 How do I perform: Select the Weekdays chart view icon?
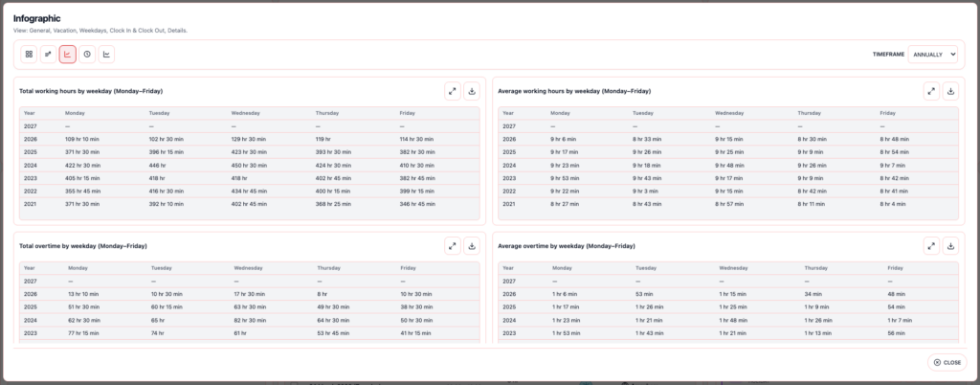pos(68,55)
